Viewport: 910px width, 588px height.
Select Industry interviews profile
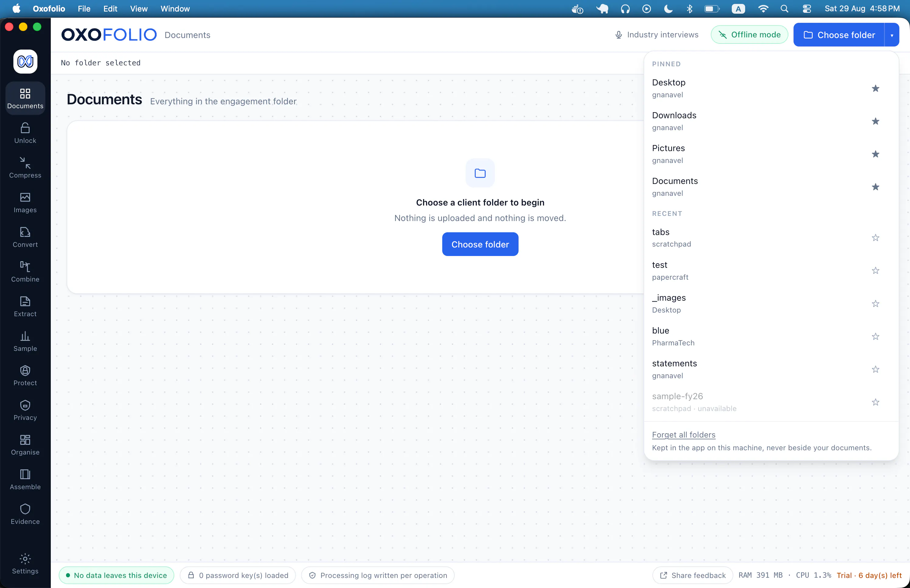point(656,35)
